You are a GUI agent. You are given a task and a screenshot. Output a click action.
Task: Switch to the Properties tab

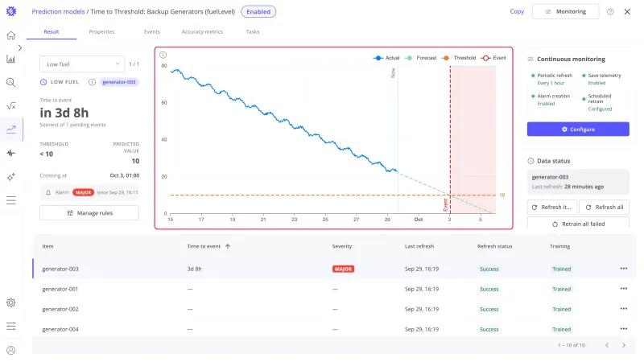[x=101, y=31]
